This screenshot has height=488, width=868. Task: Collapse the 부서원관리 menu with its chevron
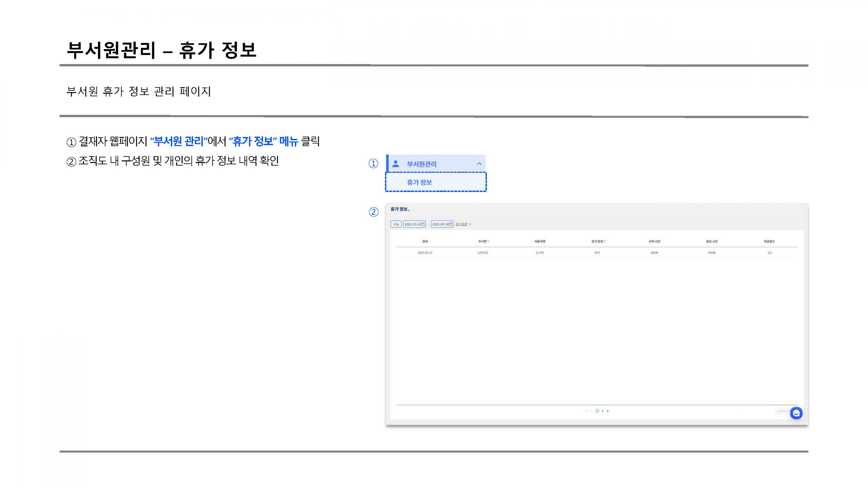coord(479,164)
